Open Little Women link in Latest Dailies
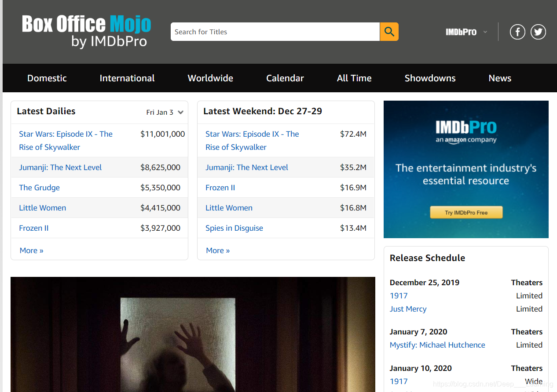This screenshot has width=557, height=392. tap(42, 208)
